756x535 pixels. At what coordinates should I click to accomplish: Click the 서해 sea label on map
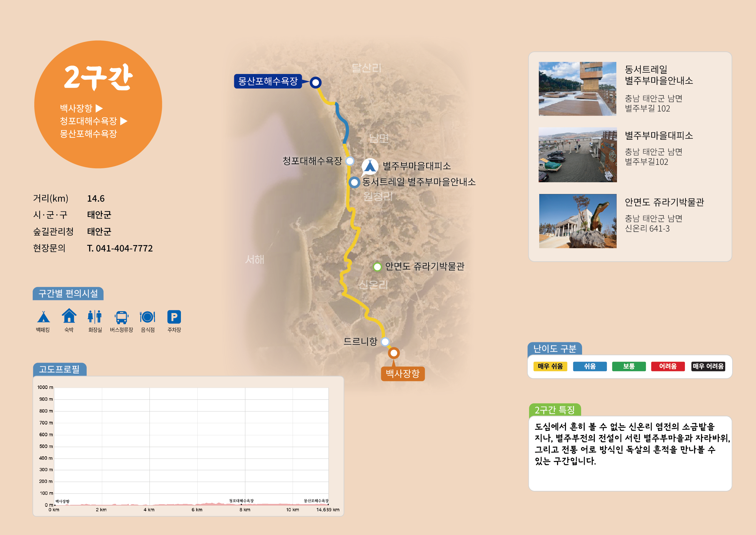point(255,260)
